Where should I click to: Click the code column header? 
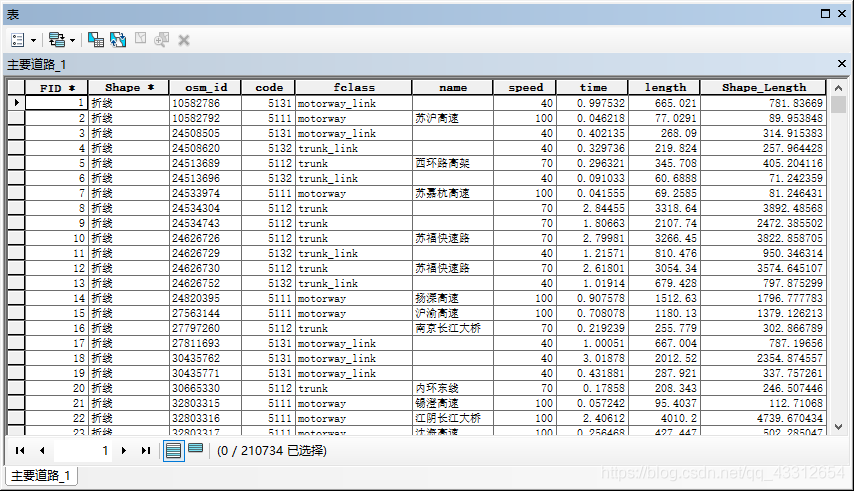pyautogui.click(x=269, y=88)
